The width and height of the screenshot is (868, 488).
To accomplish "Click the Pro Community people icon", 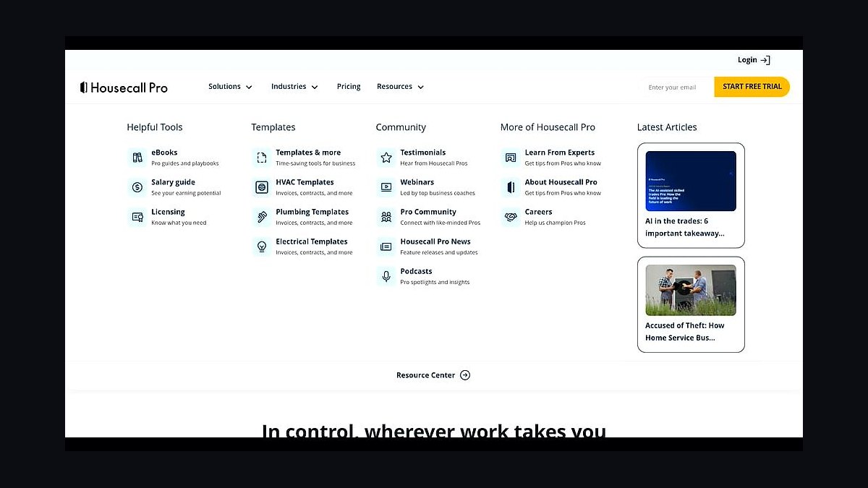I will tap(386, 217).
